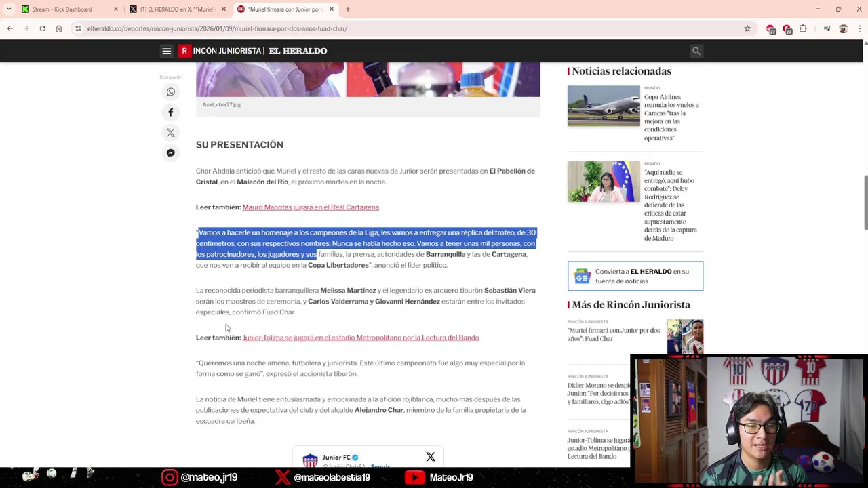The width and height of the screenshot is (868, 488).
Task: Open the Chrome profile avatar
Action: [843, 28]
